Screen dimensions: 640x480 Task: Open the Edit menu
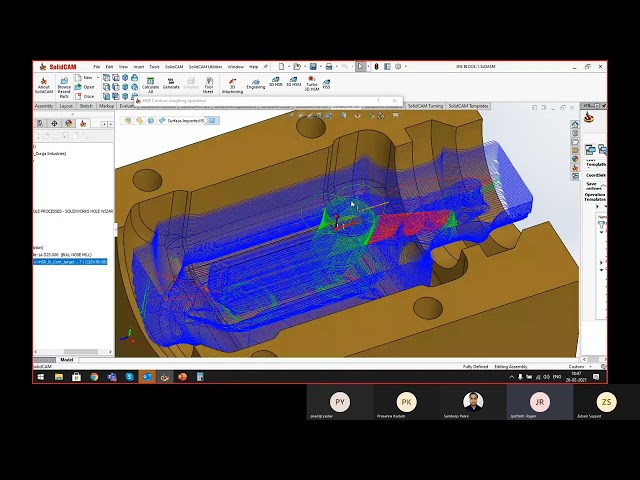point(109,67)
